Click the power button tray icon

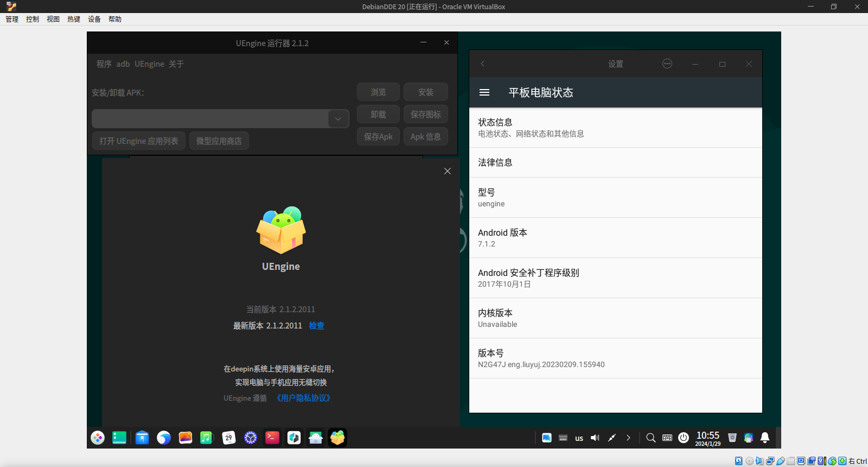[684, 438]
